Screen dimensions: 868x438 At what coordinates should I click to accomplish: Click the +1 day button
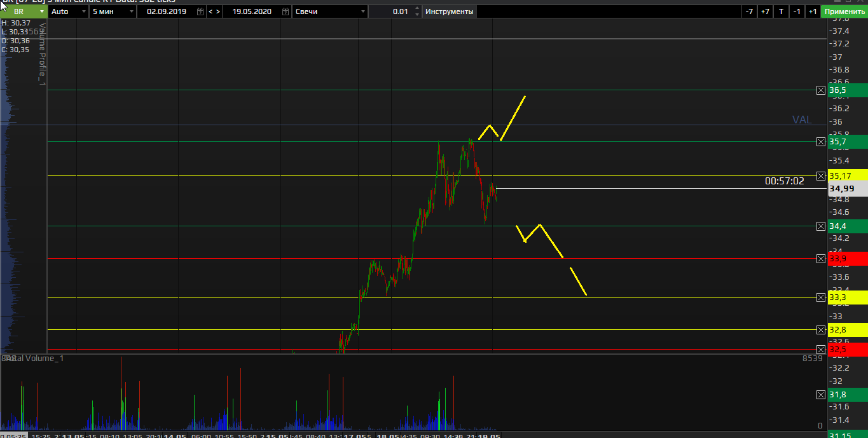[813, 11]
